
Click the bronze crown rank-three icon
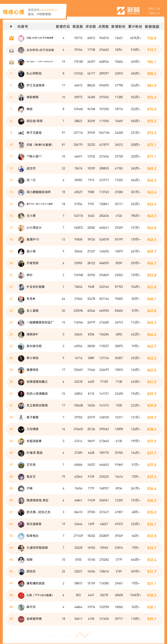tap(11, 62)
